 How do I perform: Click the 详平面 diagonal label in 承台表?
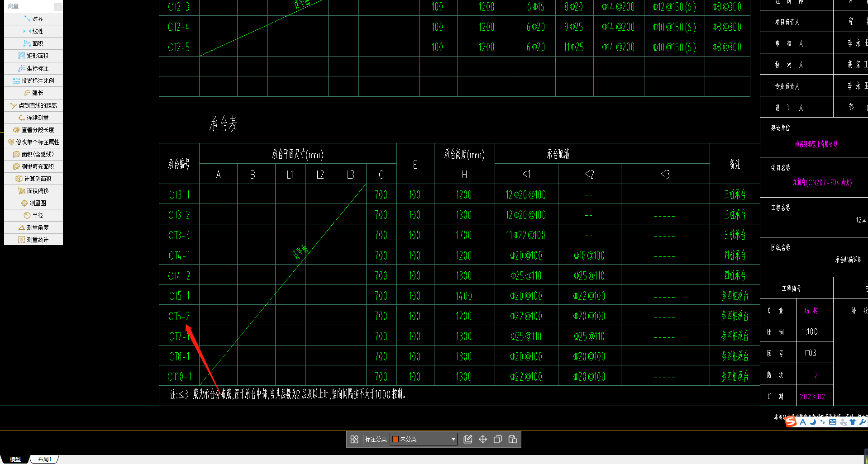[300, 252]
